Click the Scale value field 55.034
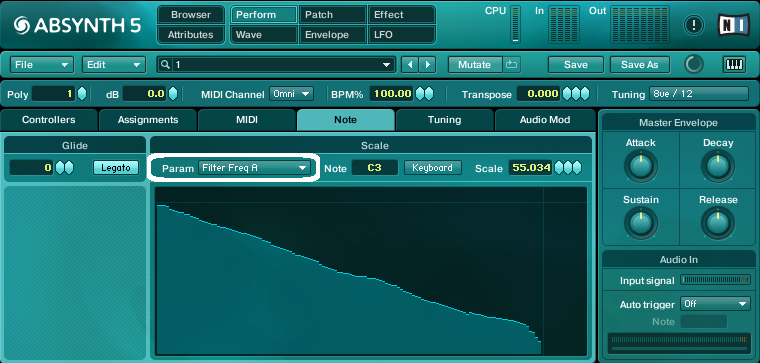The image size is (760, 363). coord(531,168)
